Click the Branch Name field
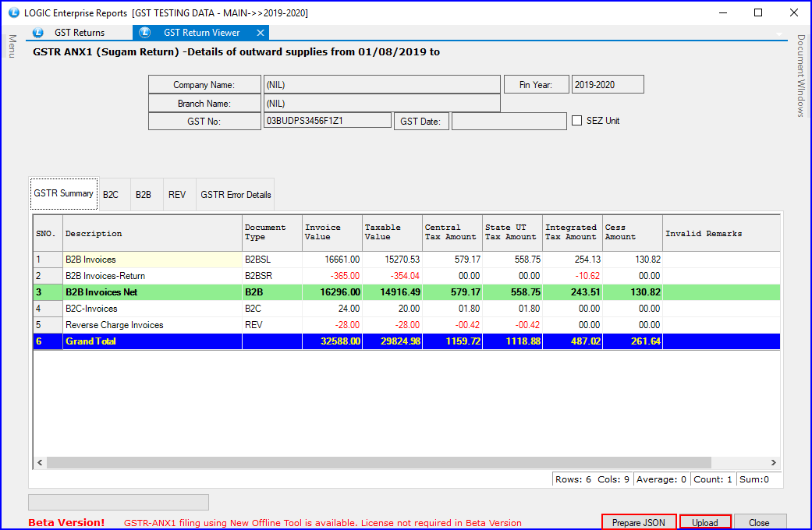The width and height of the screenshot is (812, 530). click(x=382, y=104)
